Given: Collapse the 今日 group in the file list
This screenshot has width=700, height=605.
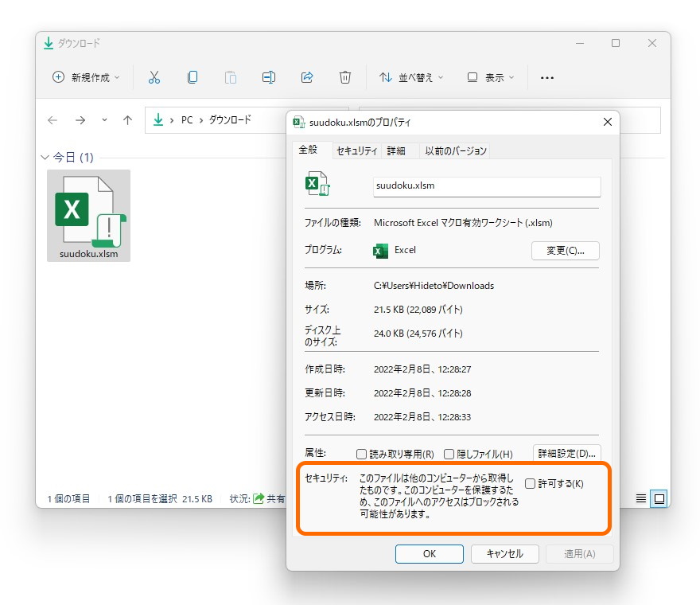Looking at the screenshot, I should (x=45, y=157).
